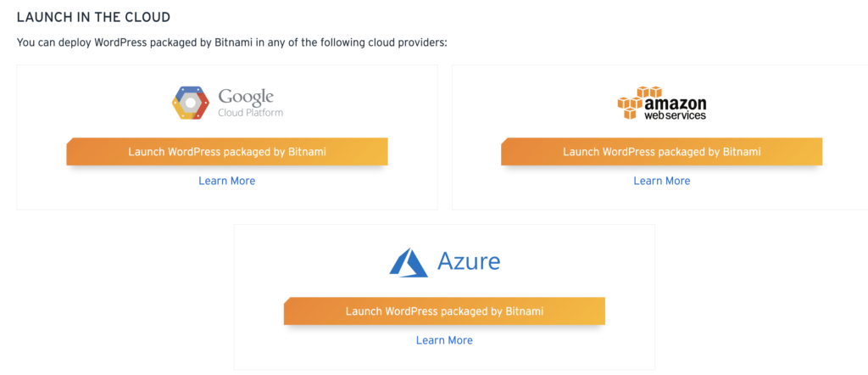Screen dimensions: 868x375
Task: Open Learn More under Amazon Web Services
Action: [x=661, y=181]
